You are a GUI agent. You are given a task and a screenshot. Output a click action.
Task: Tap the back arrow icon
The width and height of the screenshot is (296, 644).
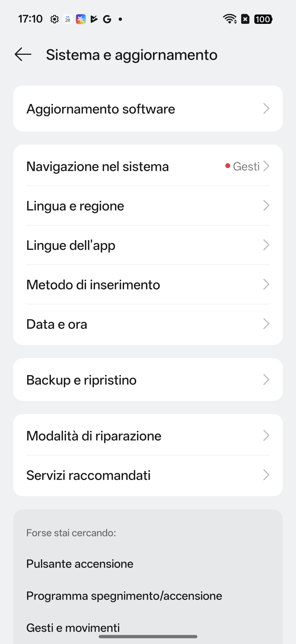pos(23,54)
